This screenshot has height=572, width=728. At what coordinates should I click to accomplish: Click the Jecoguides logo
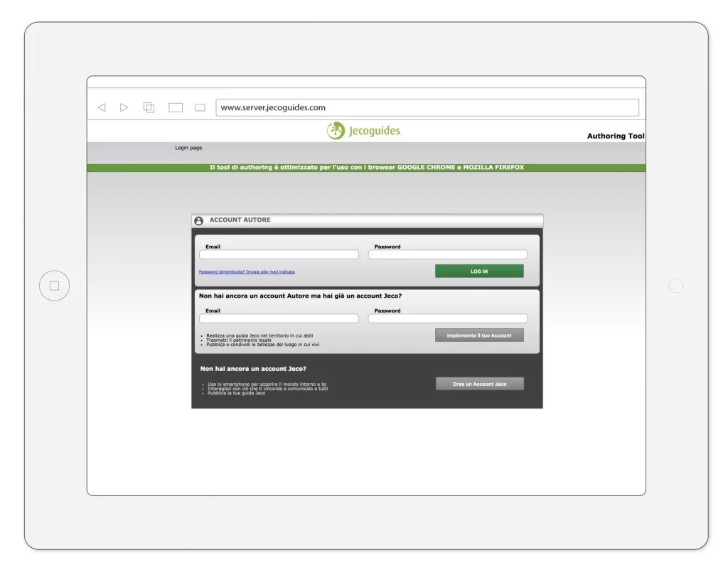pyautogui.click(x=364, y=131)
